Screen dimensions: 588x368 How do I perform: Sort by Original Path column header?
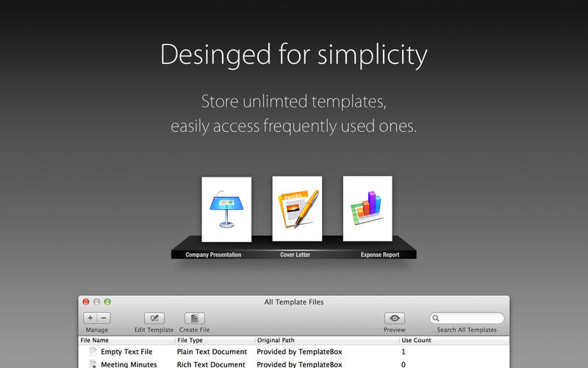[x=327, y=340]
